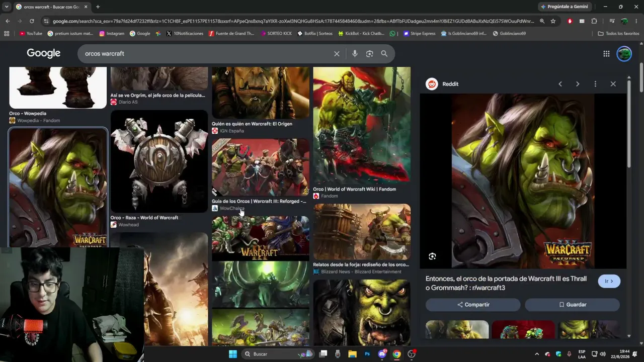This screenshot has height=362, width=644.
Task: Open the YouTube bookmark
Action: 31,34
